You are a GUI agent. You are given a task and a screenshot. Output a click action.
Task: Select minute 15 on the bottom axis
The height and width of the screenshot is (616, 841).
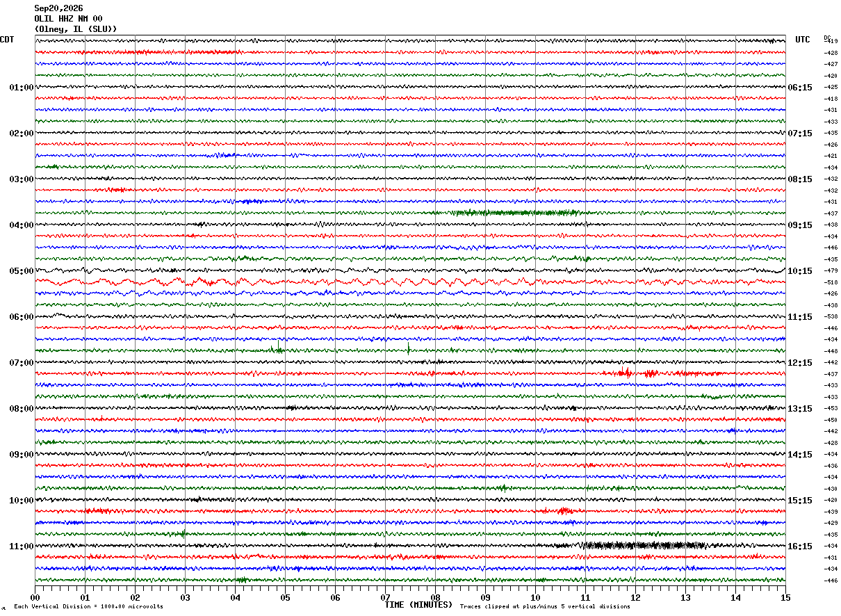pyautogui.click(x=785, y=597)
